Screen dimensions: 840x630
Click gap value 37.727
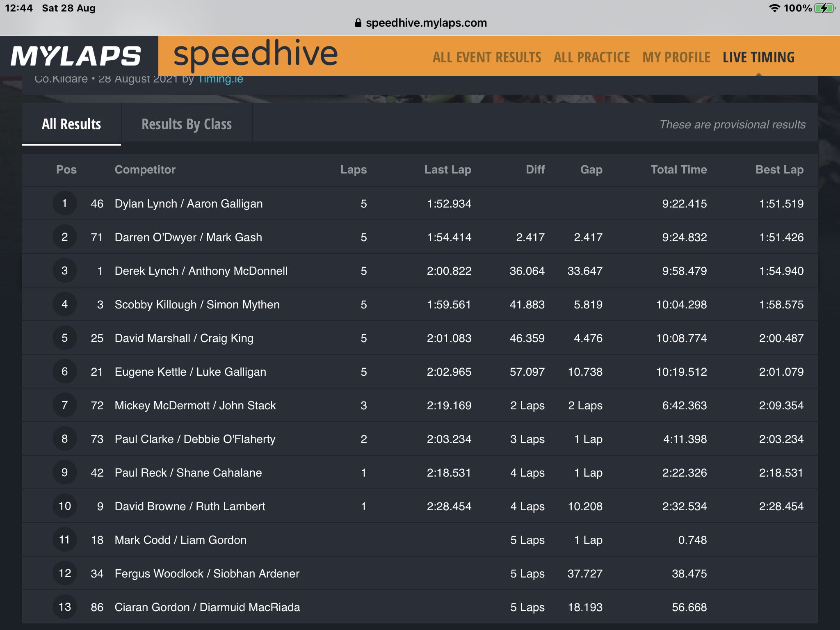[585, 574]
